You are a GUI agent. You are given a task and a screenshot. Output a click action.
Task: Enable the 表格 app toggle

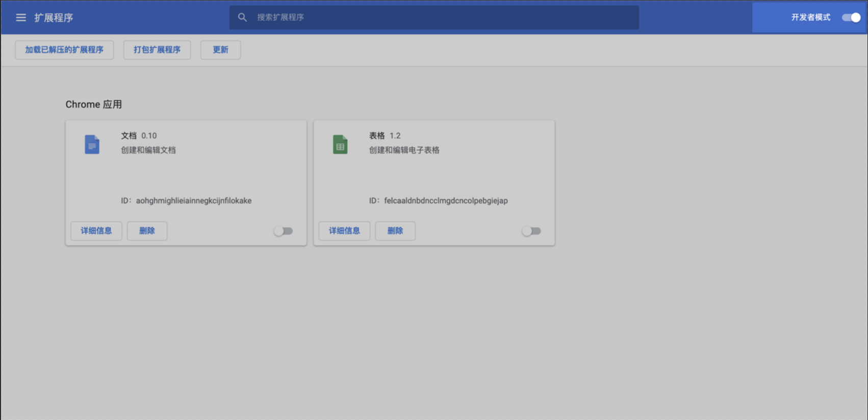click(x=531, y=231)
